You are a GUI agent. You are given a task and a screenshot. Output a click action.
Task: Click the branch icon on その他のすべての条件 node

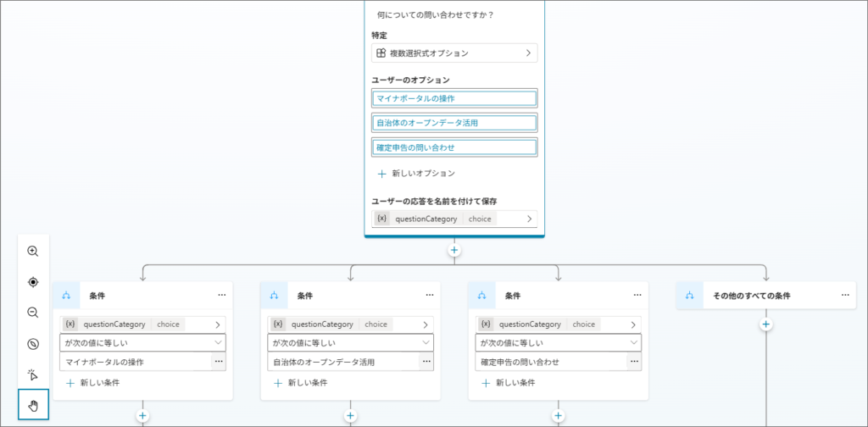pyautogui.click(x=690, y=295)
